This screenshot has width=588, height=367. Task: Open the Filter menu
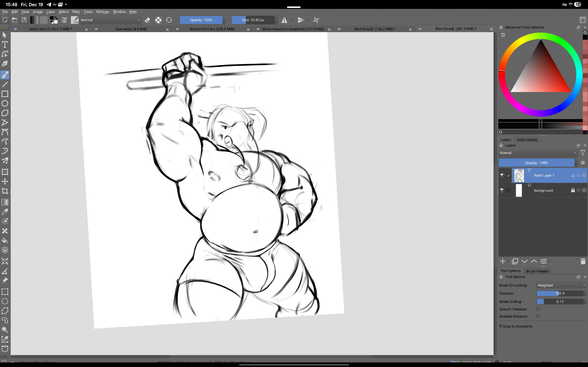click(76, 12)
